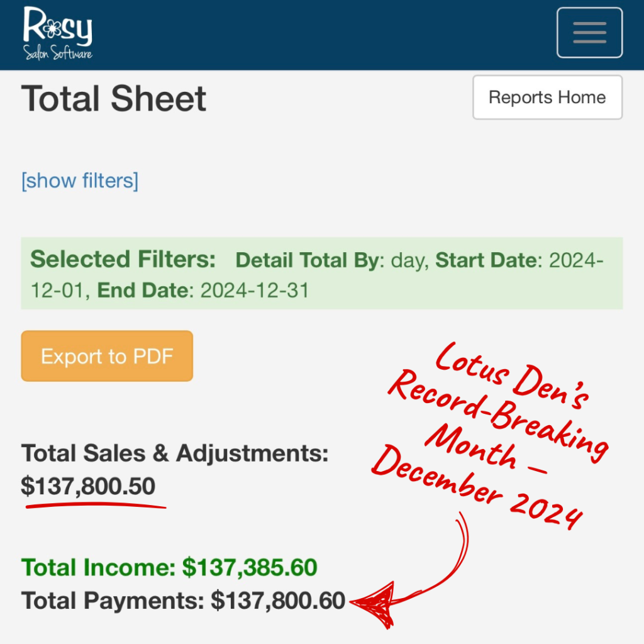Click the green Total Income line
644x644 pixels.
[169, 568]
